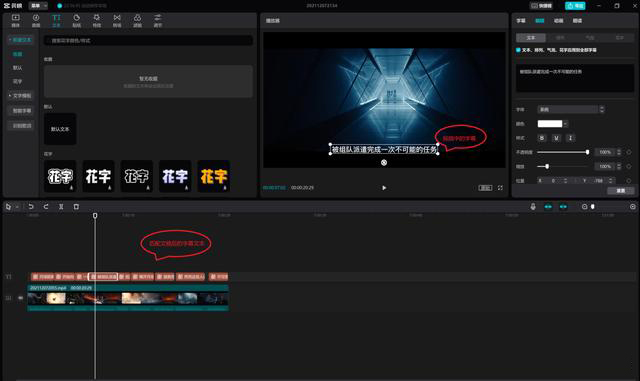640x381 pixels.
Task: Change preview aspect ratio button
Action: pyautogui.click(x=485, y=188)
